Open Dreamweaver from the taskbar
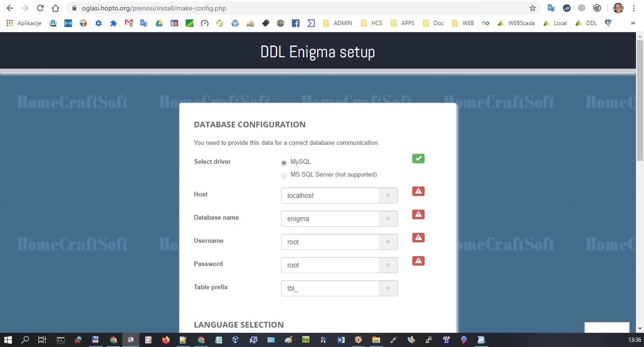 pos(306,340)
